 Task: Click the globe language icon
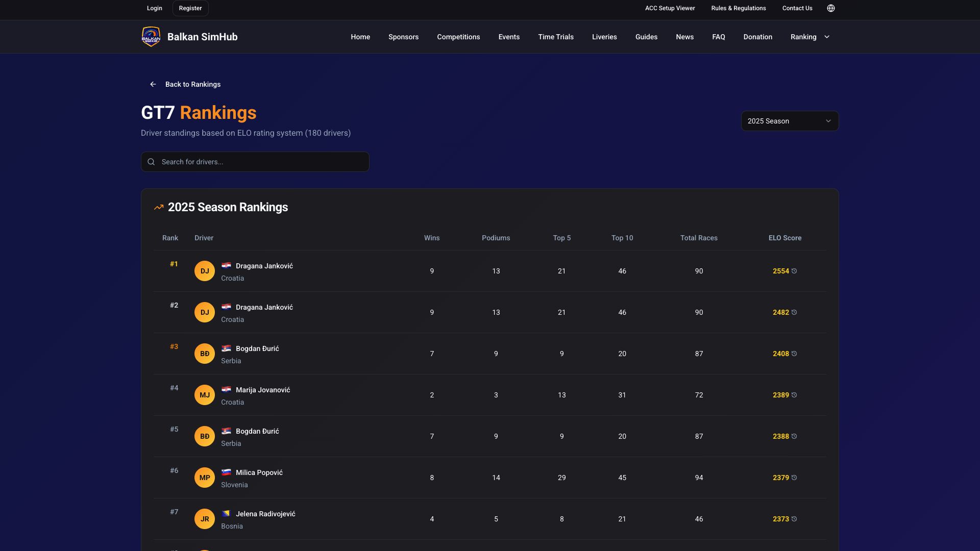830,8
